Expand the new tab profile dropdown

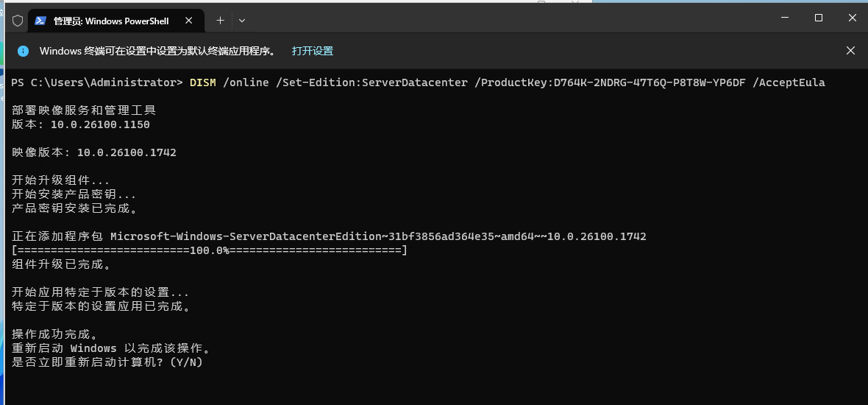[242, 21]
